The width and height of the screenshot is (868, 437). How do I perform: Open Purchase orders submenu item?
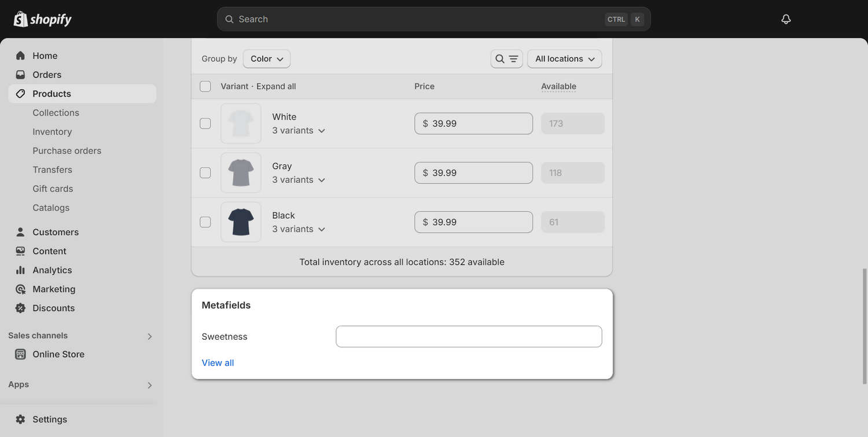point(67,151)
